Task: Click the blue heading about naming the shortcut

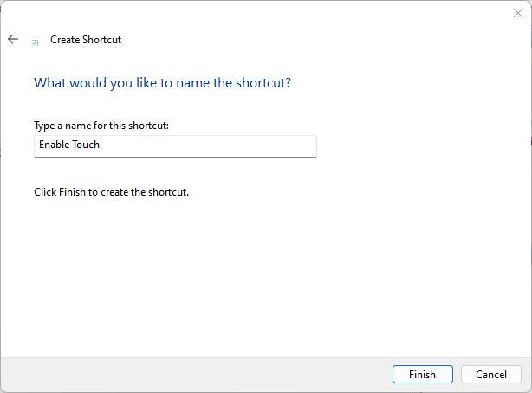Action: coord(163,83)
